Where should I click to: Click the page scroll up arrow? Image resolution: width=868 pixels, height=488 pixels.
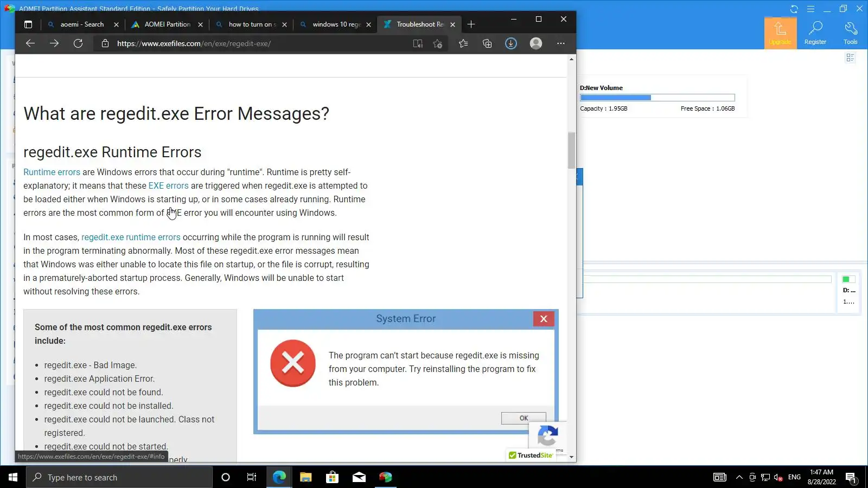click(x=571, y=59)
